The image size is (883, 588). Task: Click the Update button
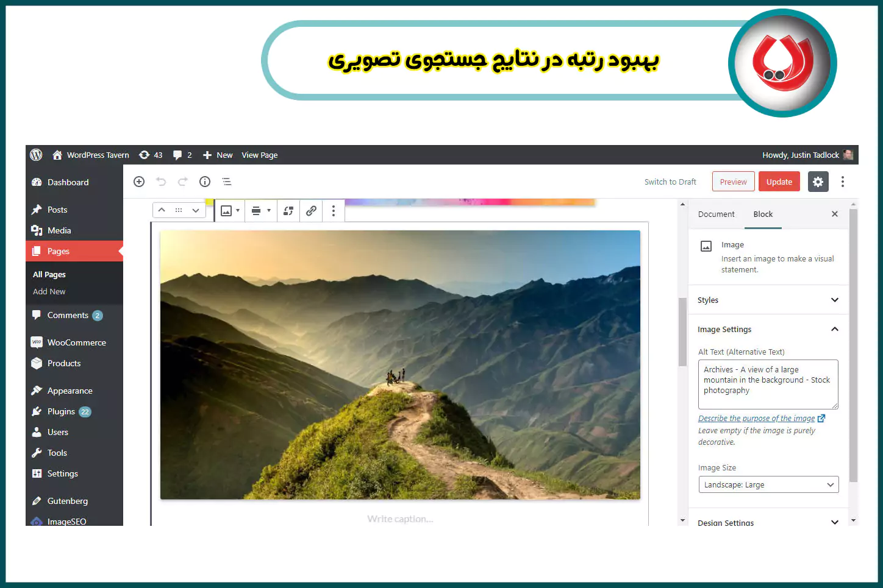tap(779, 181)
